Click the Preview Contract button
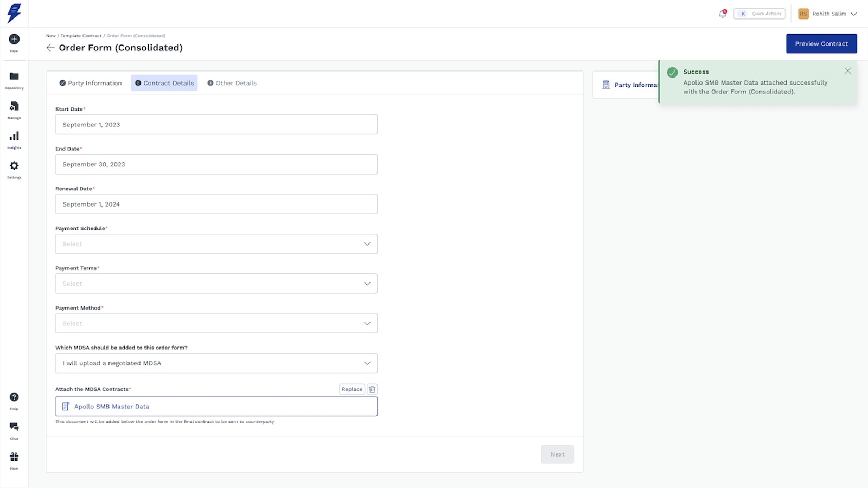The image size is (868, 488). tap(821, 44)
